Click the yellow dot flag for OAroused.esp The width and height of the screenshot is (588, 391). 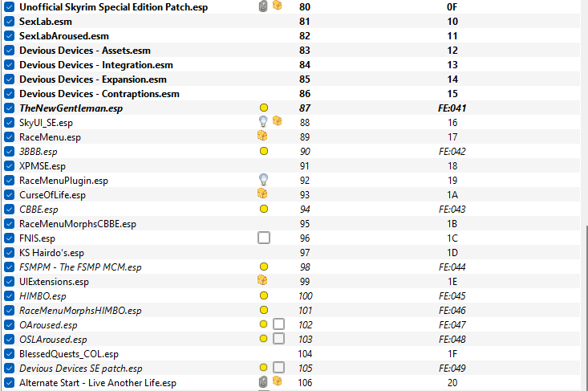click(x=264, y=324)
